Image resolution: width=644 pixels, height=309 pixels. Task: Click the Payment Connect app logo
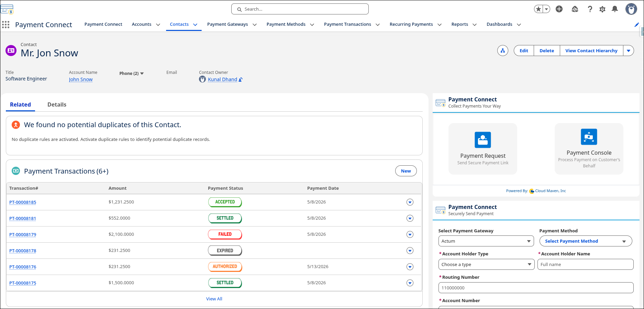click(x=7, y=9)
